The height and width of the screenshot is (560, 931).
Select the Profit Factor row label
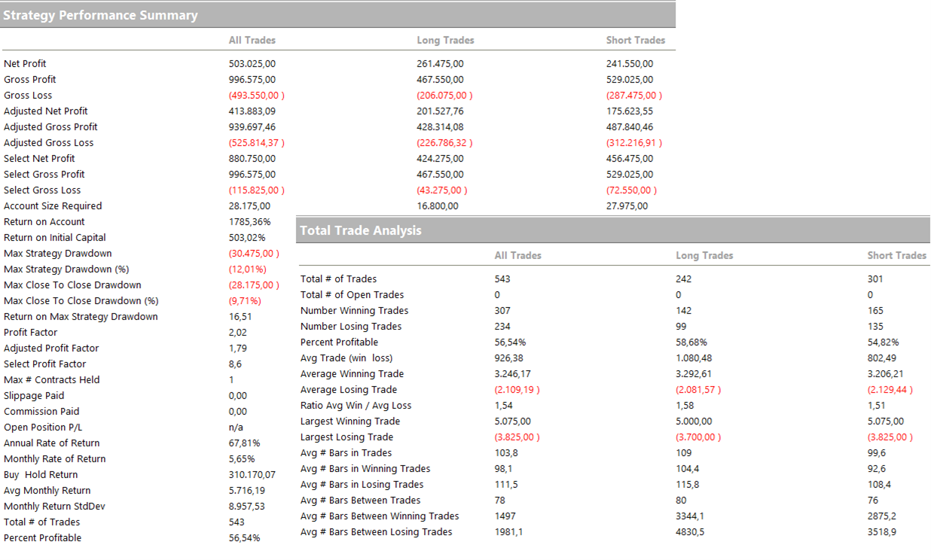[x=31, y=333]
